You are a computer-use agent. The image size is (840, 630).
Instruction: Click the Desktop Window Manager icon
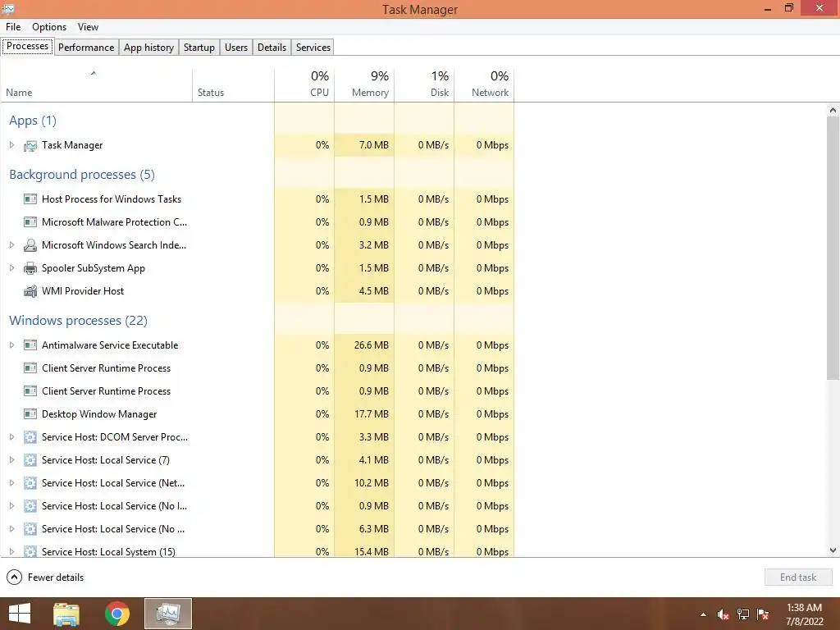(30, 414)
